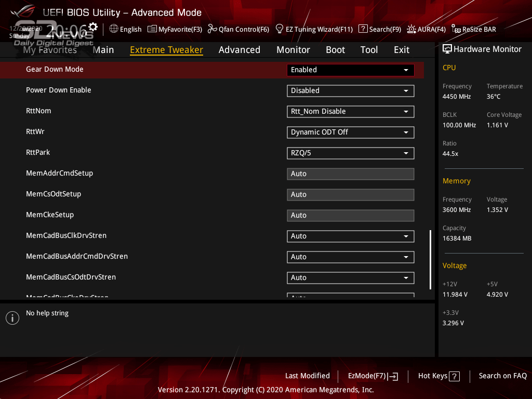The width and height of the screenshot is (532, 399).
Task: Open the RttNom dropdown
Action: [x=351, y=112]
